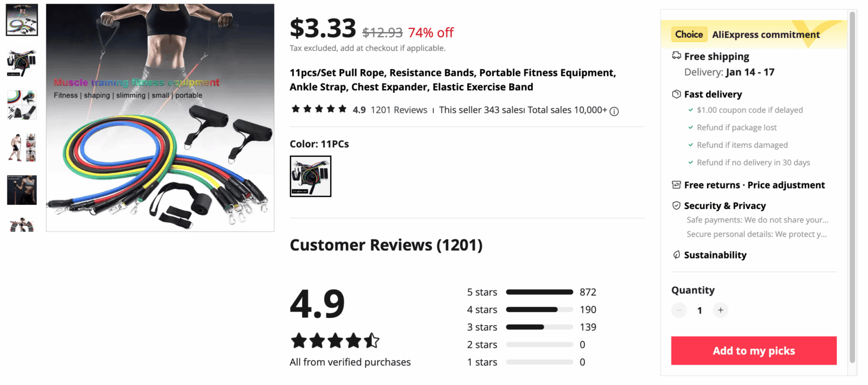The image size is (868, 385).
Task: Expand the truncated safe payments text
Action: point(757,220)
